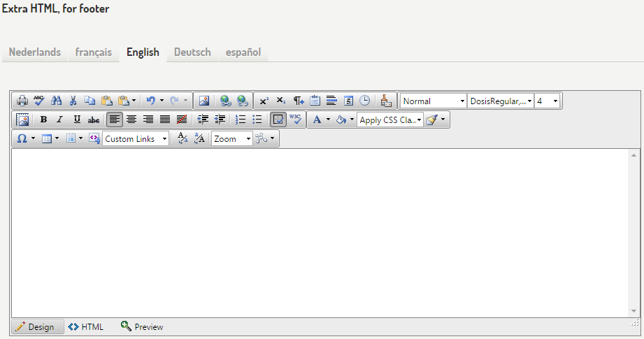Screen dimensions: 644x339
Task: Switch editor to HTML mode
Action: 86,326
